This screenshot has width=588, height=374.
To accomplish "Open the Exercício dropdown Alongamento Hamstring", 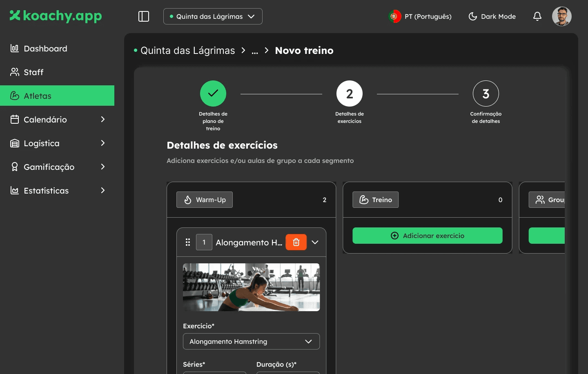I will 252,341.
